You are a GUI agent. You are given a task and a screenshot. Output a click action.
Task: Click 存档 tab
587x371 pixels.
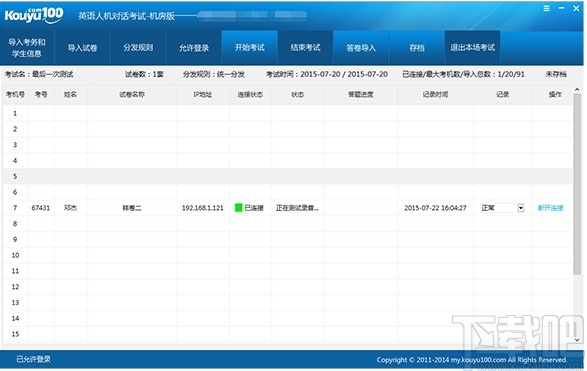[417, 48]
